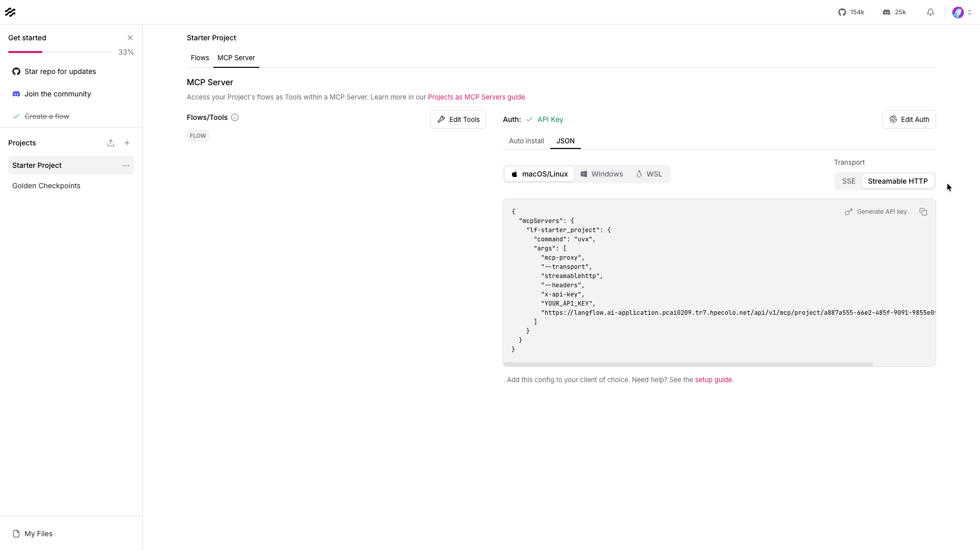The image size is (980, 551).
Task: Upload a project using the upload icon
Action: (111, 143)
